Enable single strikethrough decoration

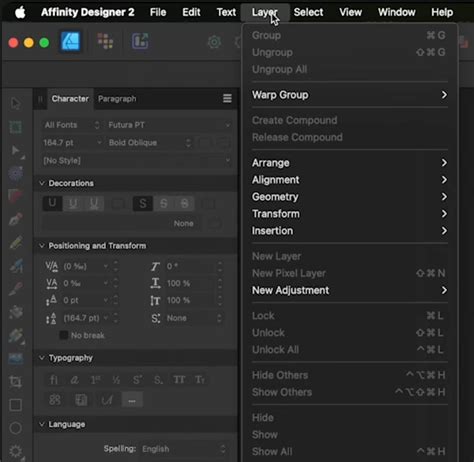pos(163,203)
